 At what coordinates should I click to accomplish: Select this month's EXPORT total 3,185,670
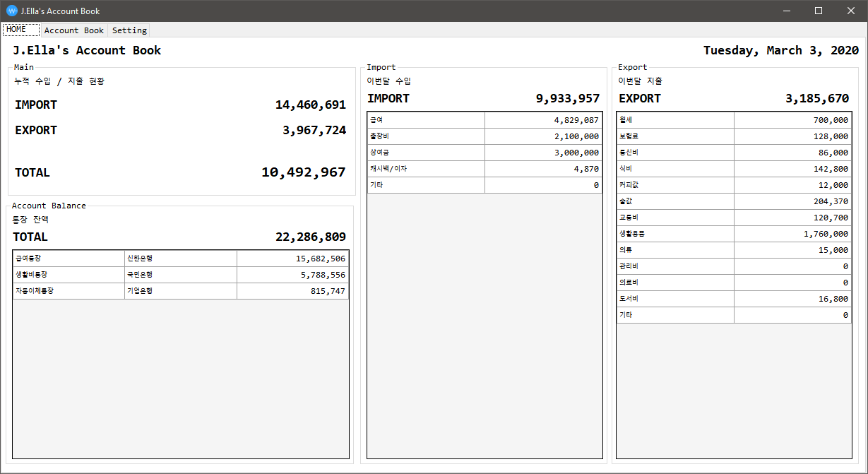point(817,99)
